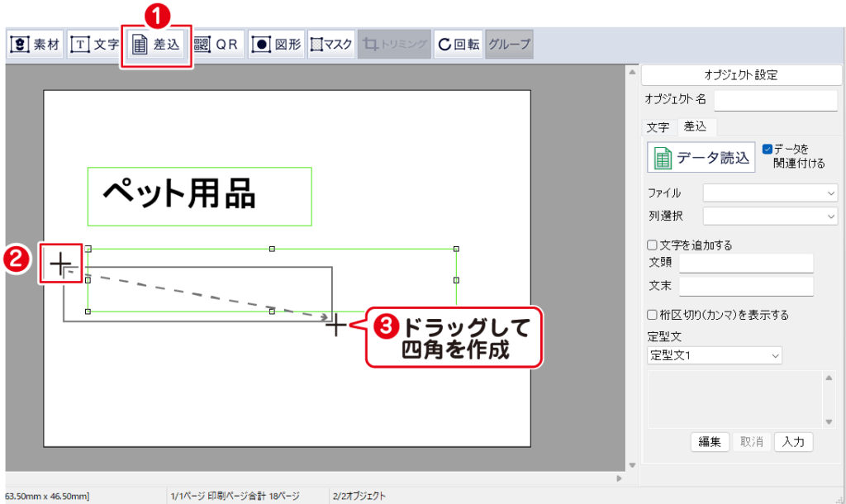This screenshot has width=846, height=504.
Task: Expand the 列選択 dropdown
Action: 770,216
